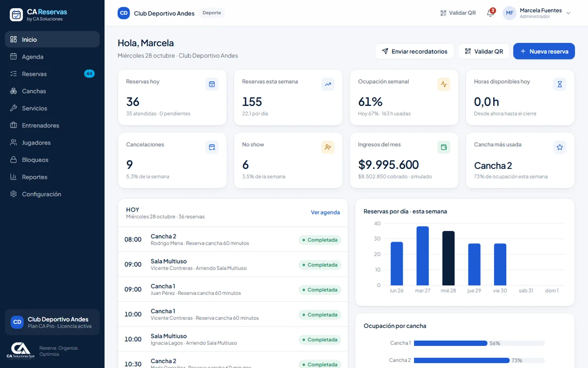Follow the Ver agenda link
588x368 pixels.
tap(325, 213)
